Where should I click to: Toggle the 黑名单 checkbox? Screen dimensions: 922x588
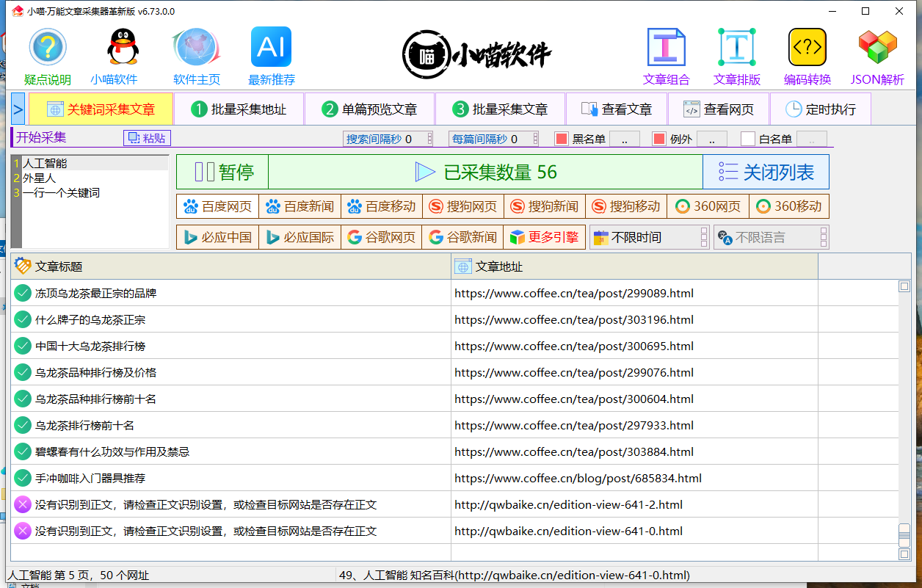pyautogui.click(x=562, y=139)
